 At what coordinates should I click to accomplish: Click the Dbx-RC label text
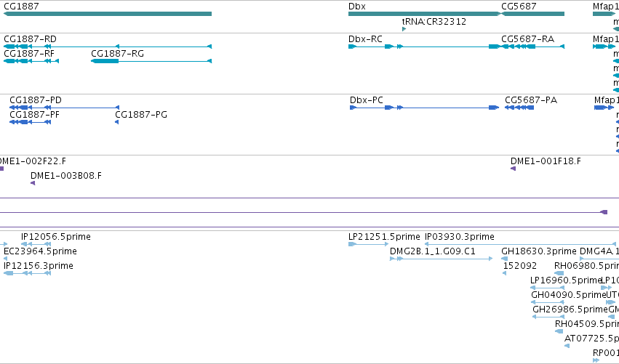(x=365, y=39)
